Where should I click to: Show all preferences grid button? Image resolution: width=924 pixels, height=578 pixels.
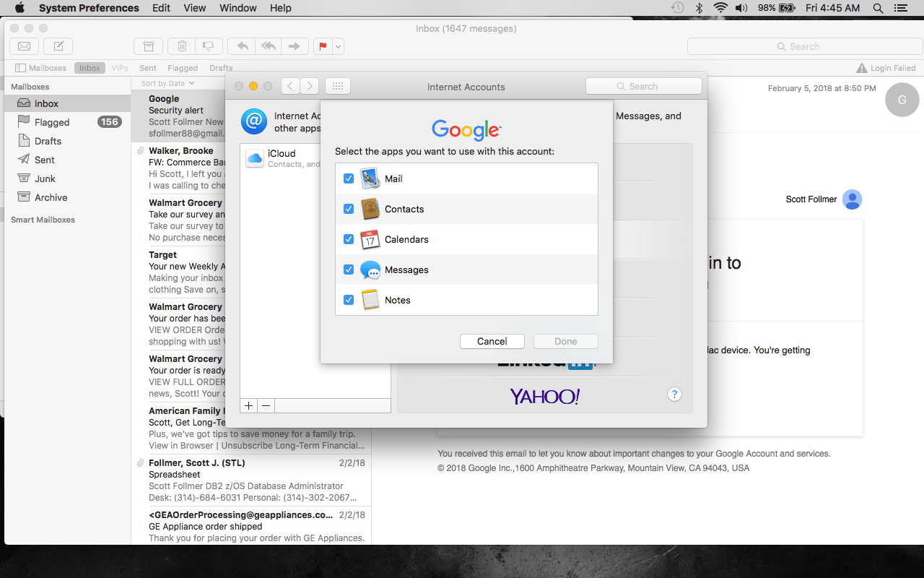(337, 86)
